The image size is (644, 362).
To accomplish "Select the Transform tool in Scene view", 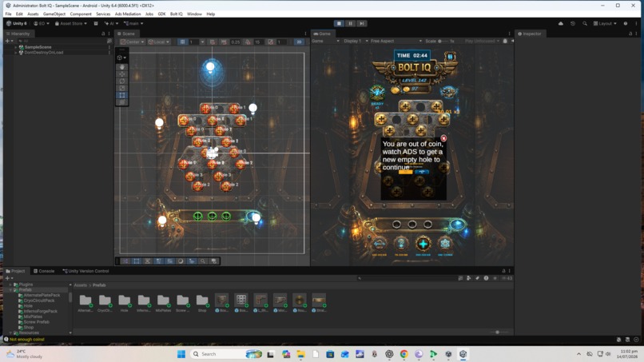I will pyautogui.click(x=122, y=102).
